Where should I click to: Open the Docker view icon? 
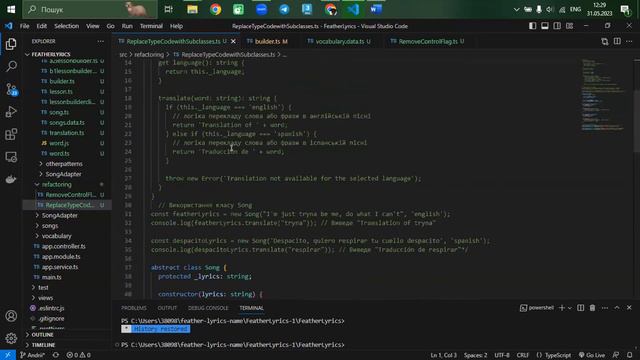(11, 179)
